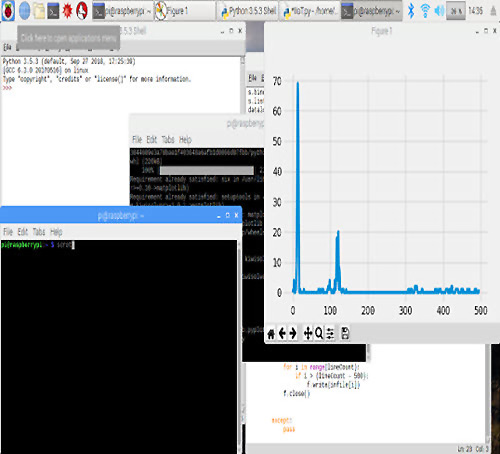Launch the web browser globe icon
The height and width of the screenshot is (454, 500).
(x=24, y=11)
